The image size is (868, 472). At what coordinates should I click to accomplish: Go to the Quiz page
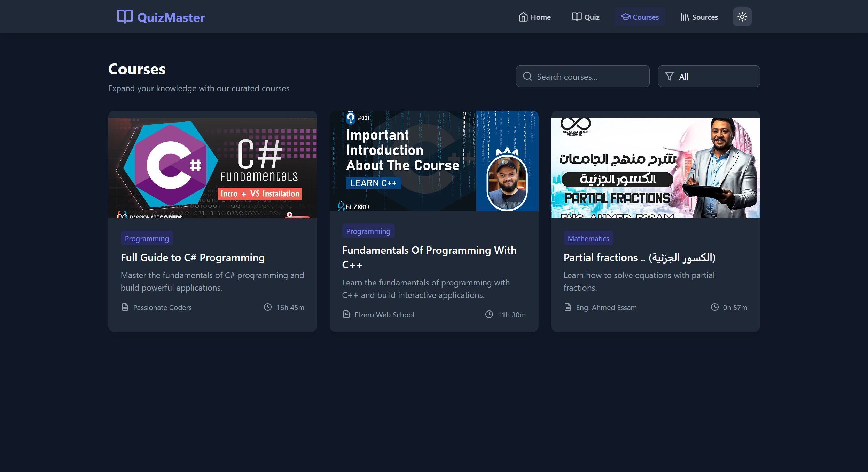click(585, 17)
